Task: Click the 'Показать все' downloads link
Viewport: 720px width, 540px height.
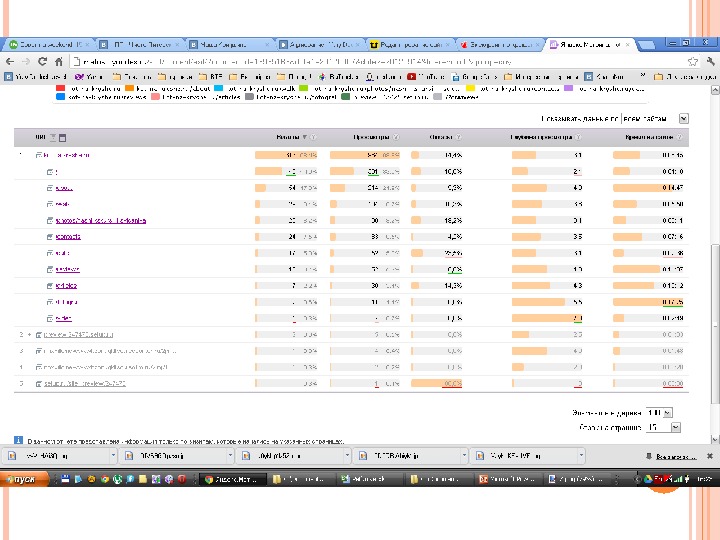Action: click(676, 456)
